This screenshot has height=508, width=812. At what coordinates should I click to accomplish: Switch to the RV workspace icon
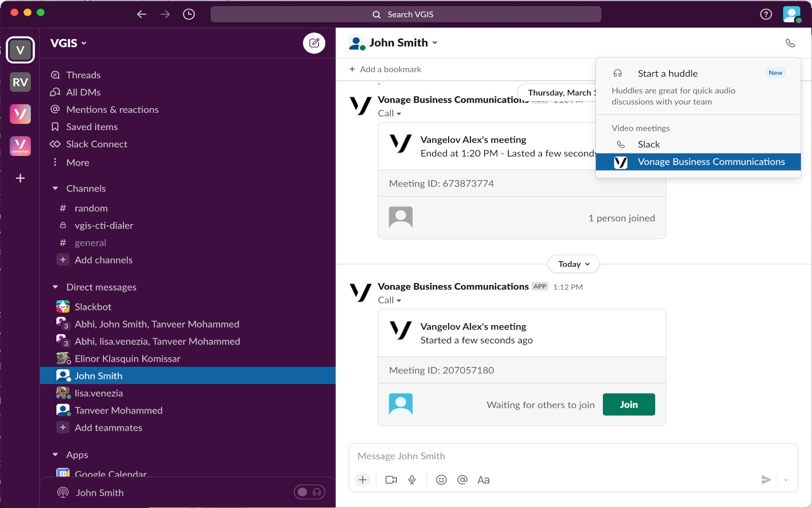pyautogui.click(x=20, y=82)
